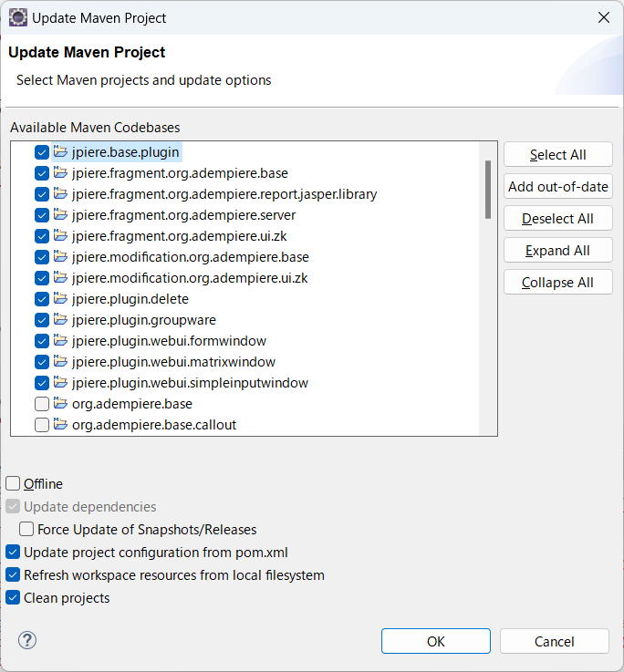The image size is (624, 672).
Task: Click the folder icon of jpiere.fragment.org.adempiere.report.jasper.library
Action: click(x=60, y=193)
